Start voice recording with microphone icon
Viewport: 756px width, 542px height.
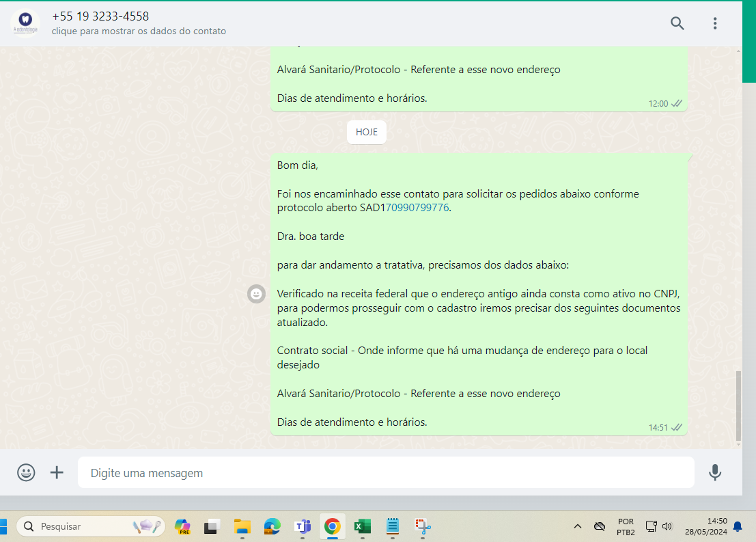[715, 472]
